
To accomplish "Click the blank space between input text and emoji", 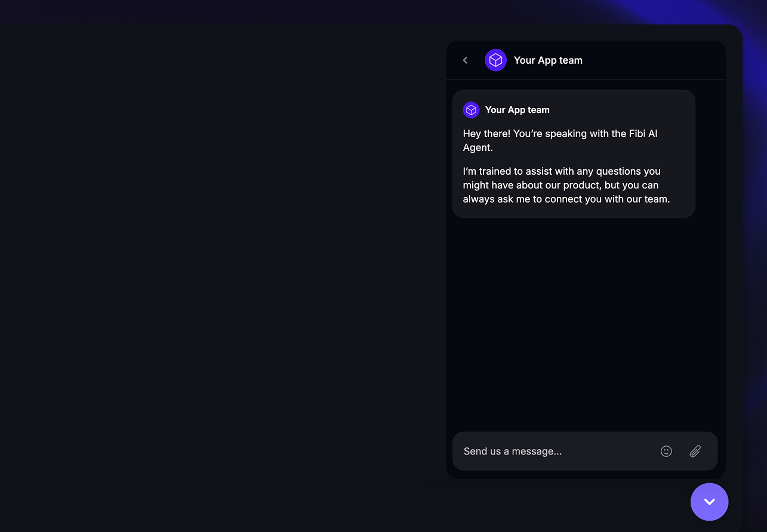I will coord(609,451).
